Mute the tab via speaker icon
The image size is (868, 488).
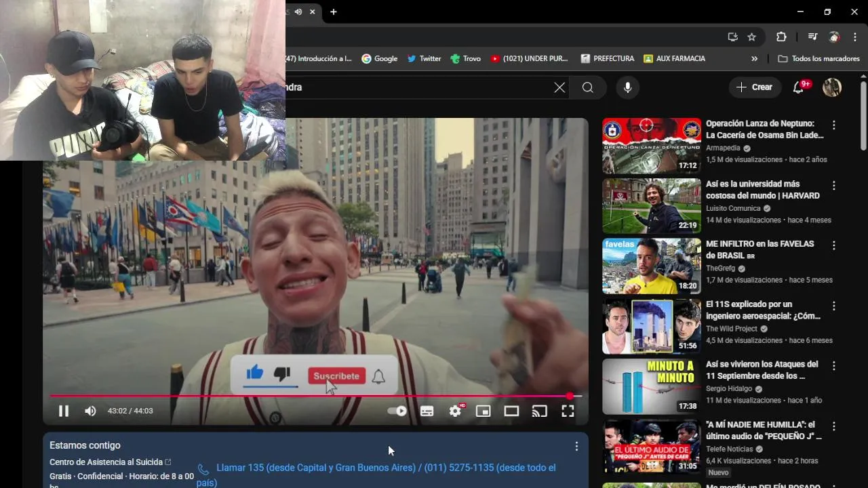(298, 12)
